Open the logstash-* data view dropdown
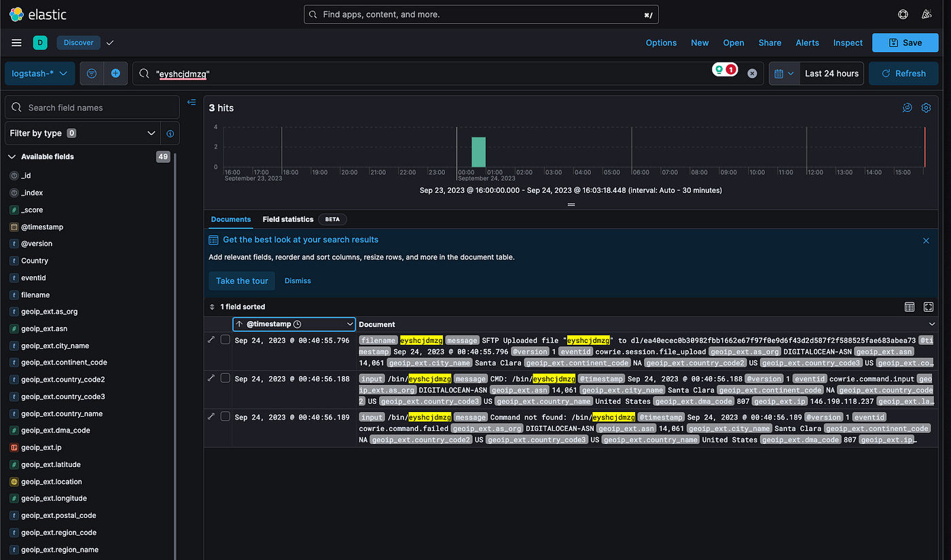Viewport: 951px width, 560px height. pyautogui.click(x=40, y=73)
